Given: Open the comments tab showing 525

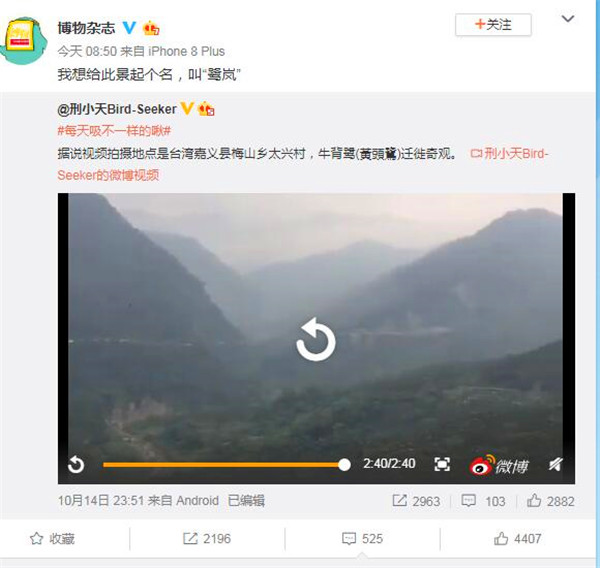Looking at the screenshot, I should tap(362, 539).
